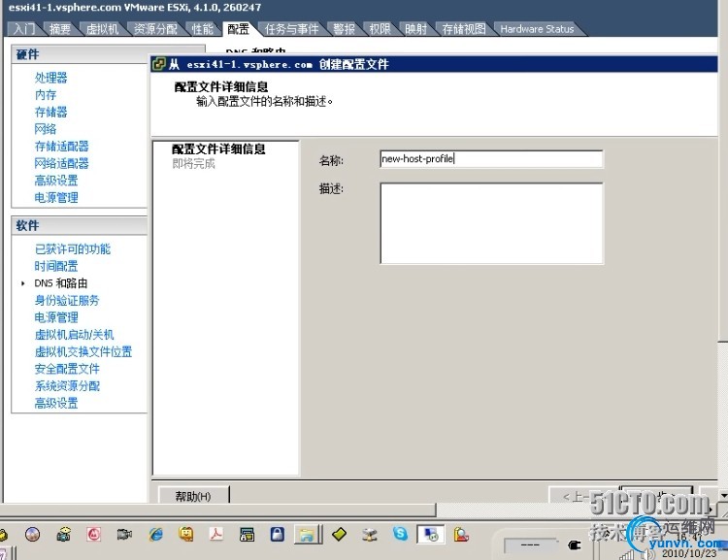
Task: Open the 资源分配 tab
Action: pyautogui.click(x=155, y=29)
